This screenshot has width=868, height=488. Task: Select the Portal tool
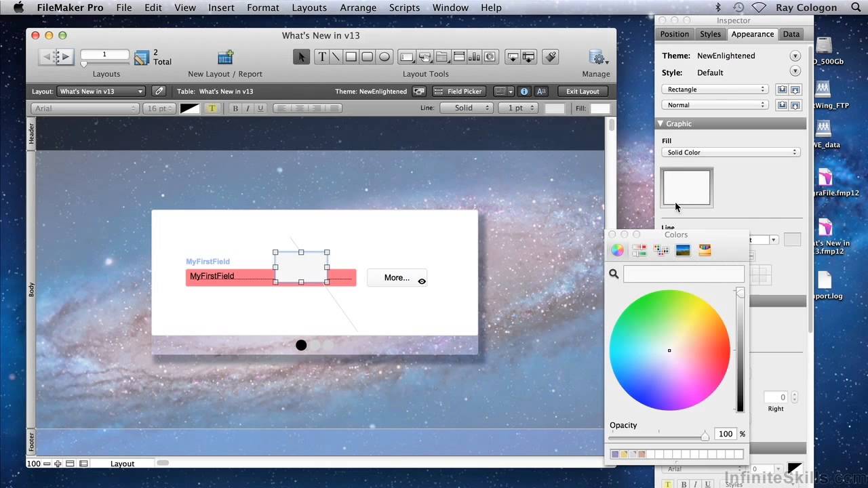tap(458, 57)
